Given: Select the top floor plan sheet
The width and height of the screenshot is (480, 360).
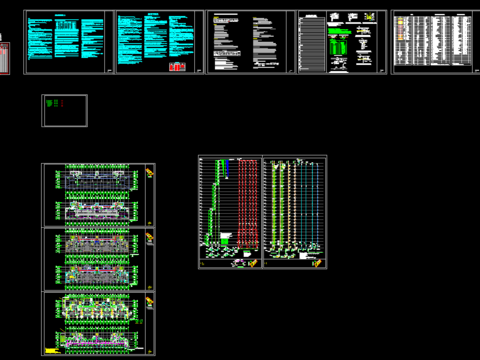Looking at the screenshot, I should (x=98, y=195).
